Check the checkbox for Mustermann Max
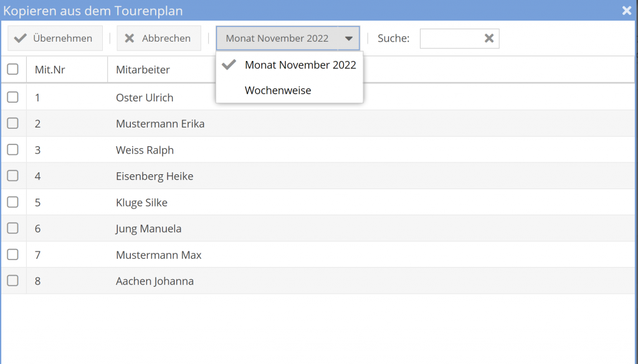The width and height of the screenshot is (638, 364). coord(13,254)
